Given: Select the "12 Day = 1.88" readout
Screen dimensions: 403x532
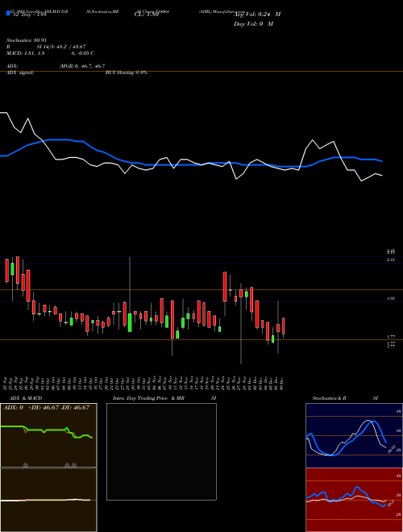Looking at the screenshot, I should tap(29, 15).
